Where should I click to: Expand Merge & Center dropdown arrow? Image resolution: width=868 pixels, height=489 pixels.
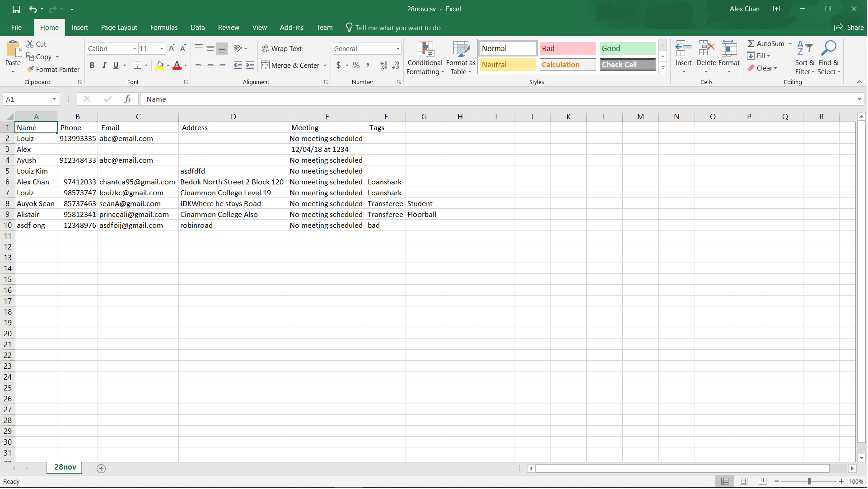click(x=325, y=65)
